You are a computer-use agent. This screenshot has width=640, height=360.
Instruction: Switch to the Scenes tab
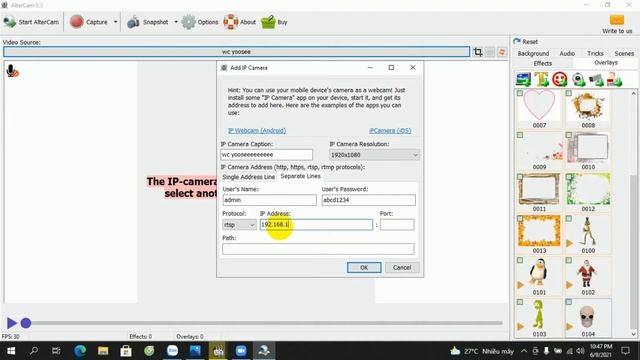[x=624, y=53]
